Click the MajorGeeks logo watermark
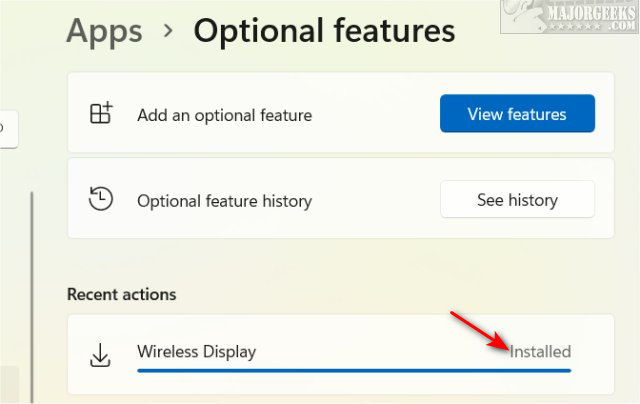Image resolution: width=640 pixels, height=404 pixels. click(585, 20)
